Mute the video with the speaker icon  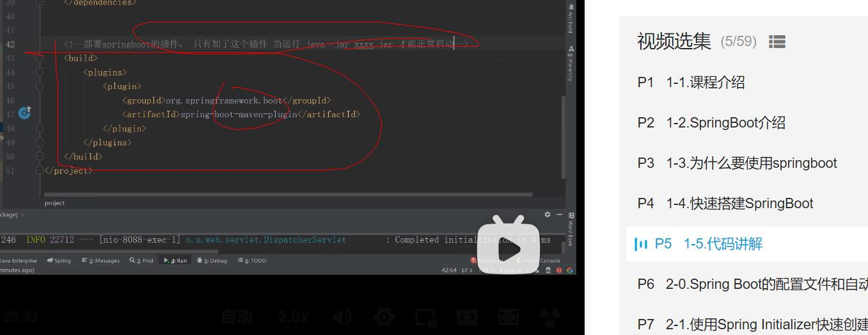(x=343, y=316)
